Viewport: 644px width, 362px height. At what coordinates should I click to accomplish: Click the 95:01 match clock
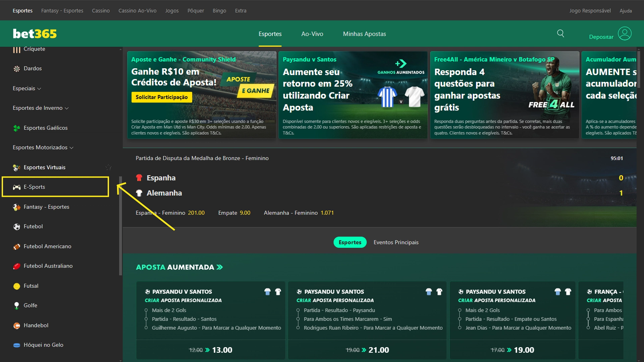[616, 158]
